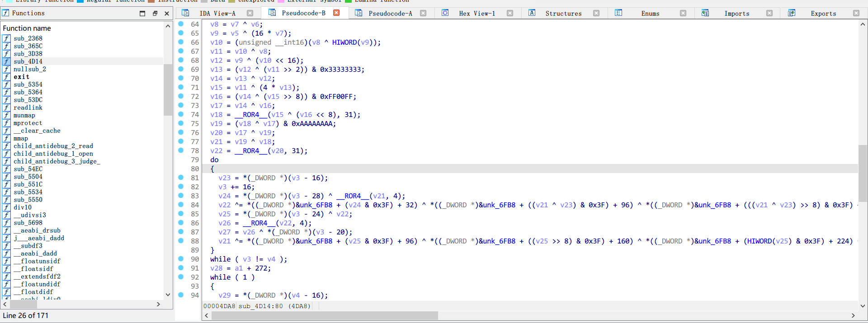Click function icon next to sub_5698

(6, 223)
